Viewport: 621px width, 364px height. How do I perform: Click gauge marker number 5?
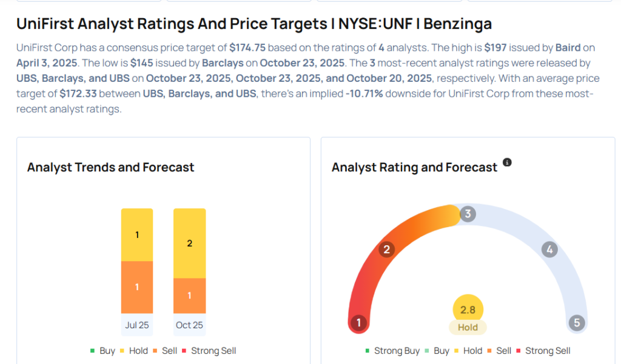pos(577,323)
